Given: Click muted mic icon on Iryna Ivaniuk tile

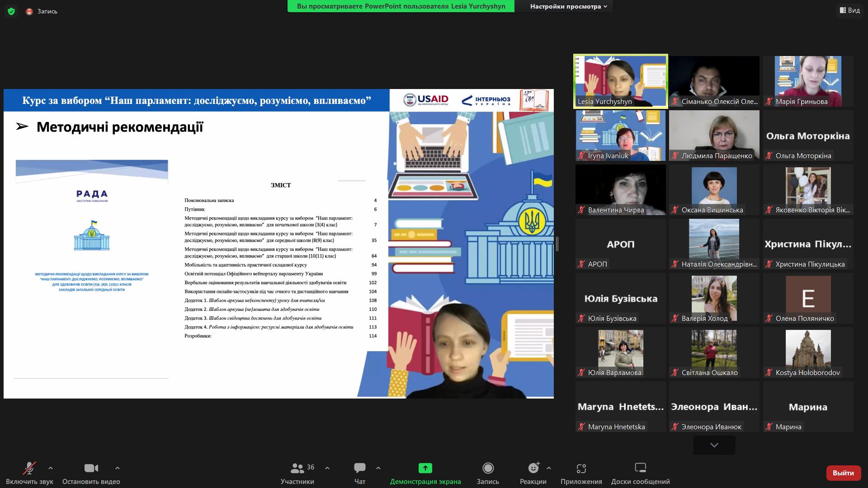Looking at the screenshot, I should click(581, 156).
